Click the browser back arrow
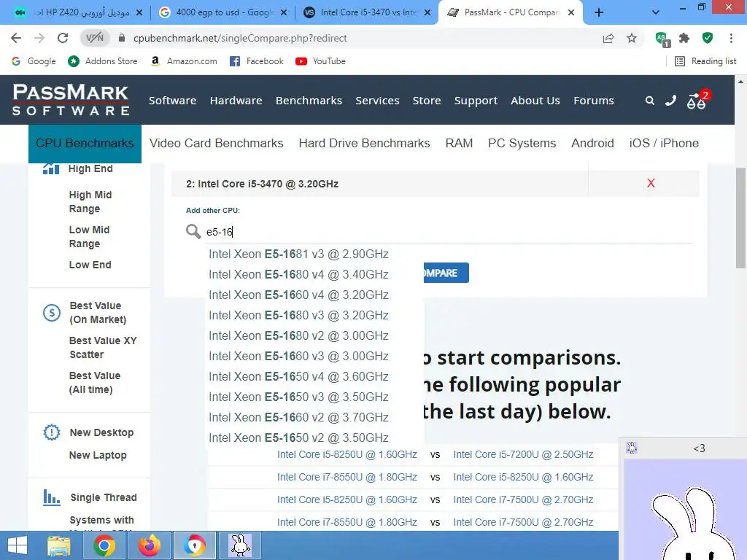The image size is (747, 560). click(x=16, y=38)
